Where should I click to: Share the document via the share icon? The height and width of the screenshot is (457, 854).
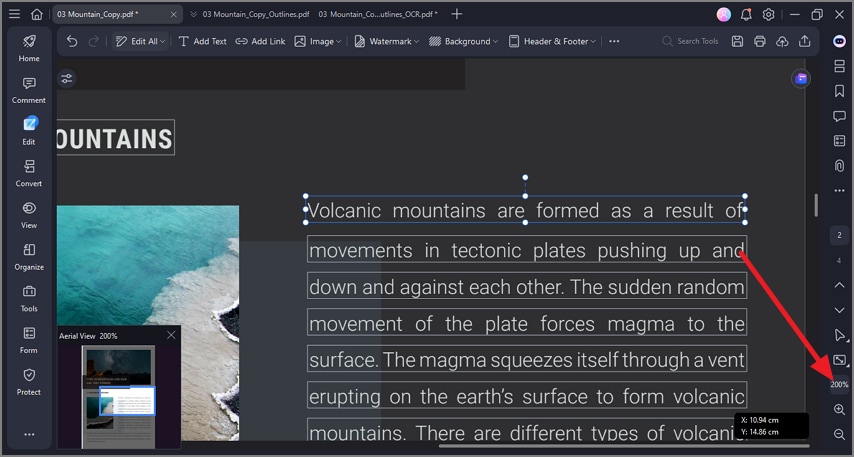tap(804, 41)
